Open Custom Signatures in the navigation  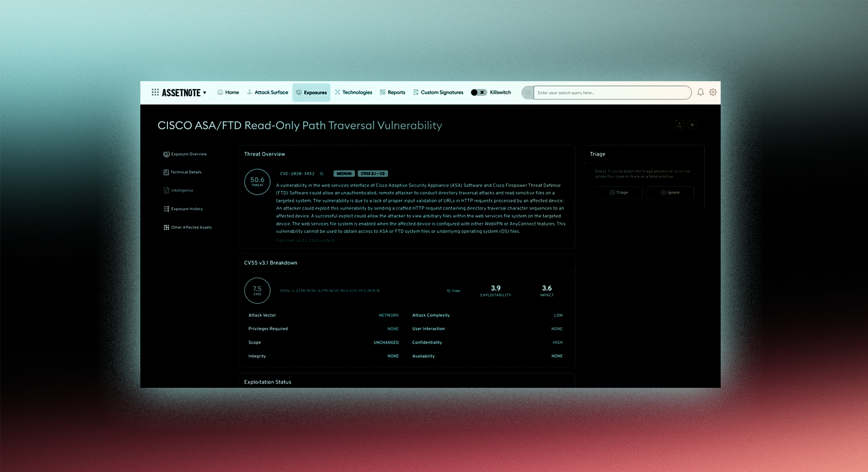click(438, 92)
